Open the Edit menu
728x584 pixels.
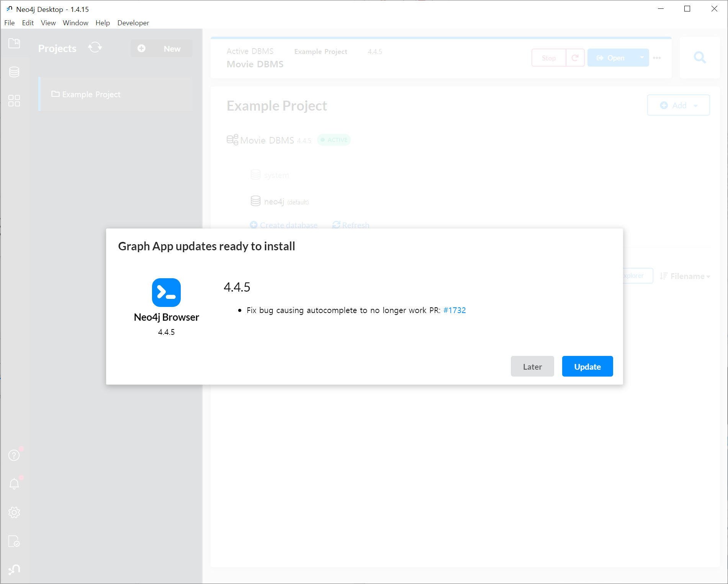coord(28,23)
